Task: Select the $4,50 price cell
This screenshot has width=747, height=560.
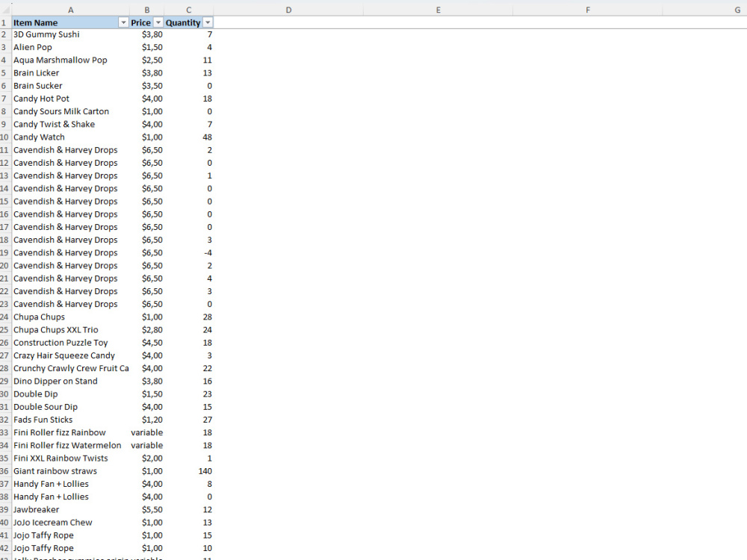Action: click(x=146, y=343)
